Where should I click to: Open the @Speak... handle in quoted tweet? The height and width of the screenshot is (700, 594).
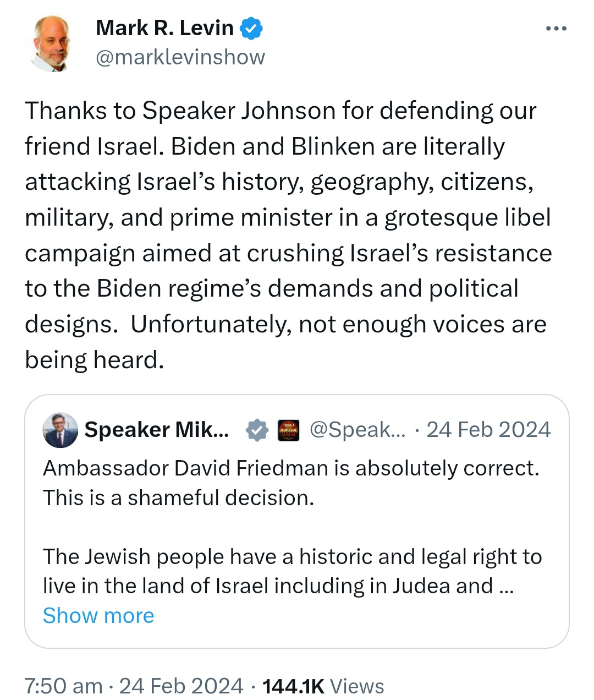click(x=358, y=430)
